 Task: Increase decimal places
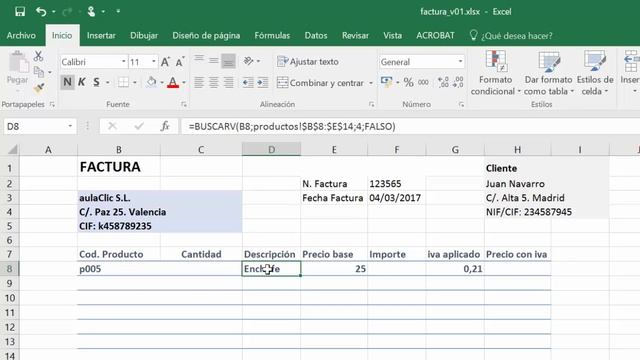[x=443, y=82]
